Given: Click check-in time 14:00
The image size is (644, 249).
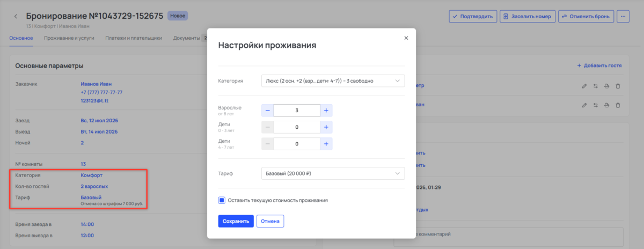Looking at the screenshot, I should click(x=87, y=224).
